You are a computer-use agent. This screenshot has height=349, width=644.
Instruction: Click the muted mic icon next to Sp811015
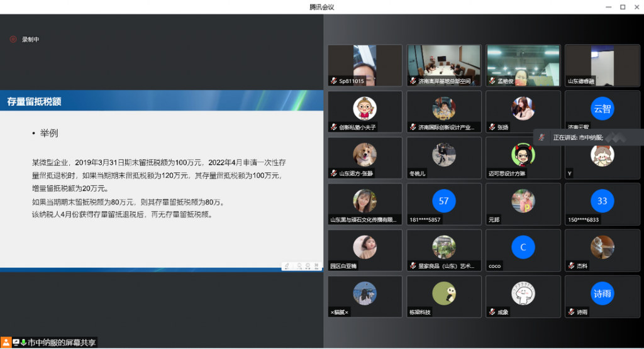334,81
